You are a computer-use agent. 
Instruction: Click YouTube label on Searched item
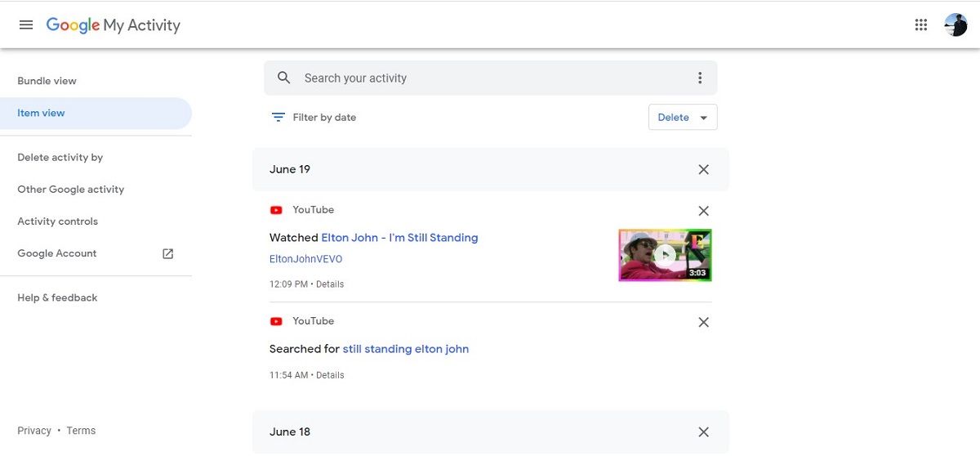coord(314,321)
